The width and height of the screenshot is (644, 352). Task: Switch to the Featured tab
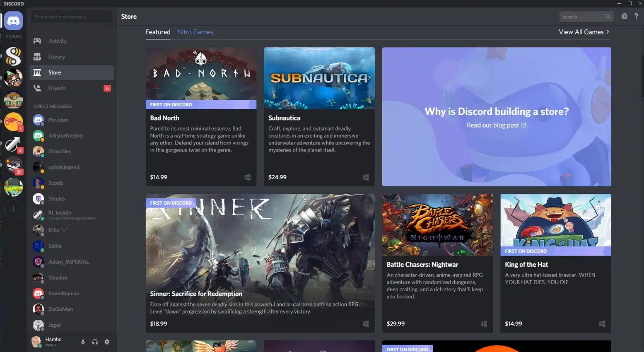(x=158, y=32)
